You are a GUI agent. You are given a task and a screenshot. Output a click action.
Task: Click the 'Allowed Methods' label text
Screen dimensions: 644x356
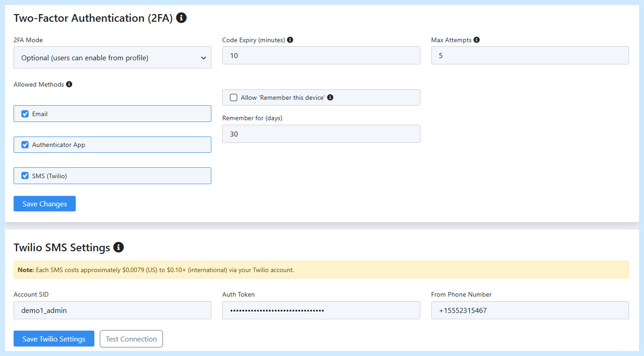39,84
